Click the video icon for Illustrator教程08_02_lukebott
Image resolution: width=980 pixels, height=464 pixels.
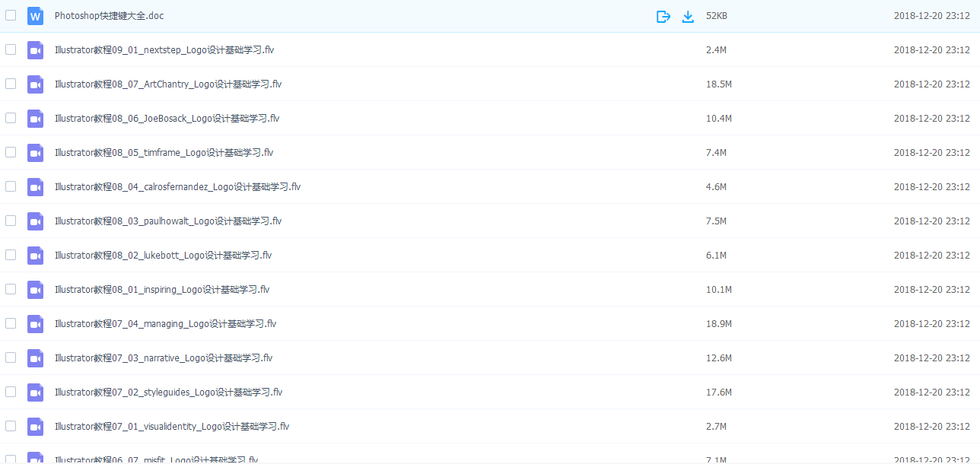coord(35,256)
